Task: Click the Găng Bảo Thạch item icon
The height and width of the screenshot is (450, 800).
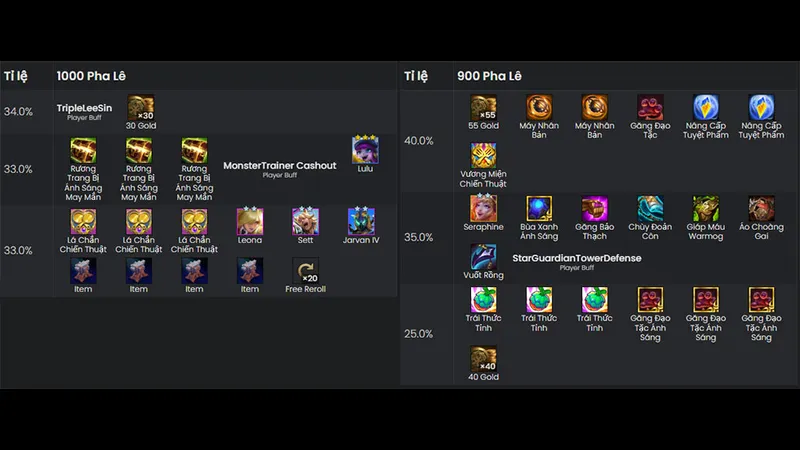Action: point(594,209)
